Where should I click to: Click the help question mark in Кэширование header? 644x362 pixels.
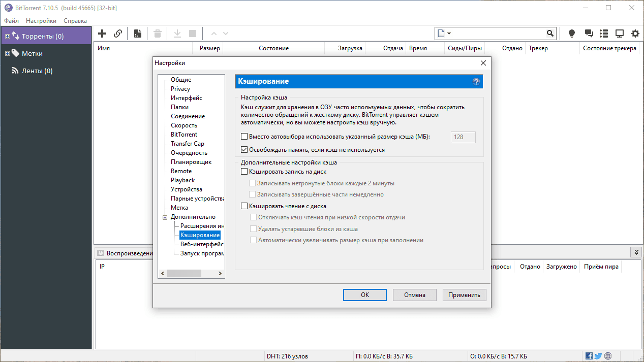tap(476, 81)
